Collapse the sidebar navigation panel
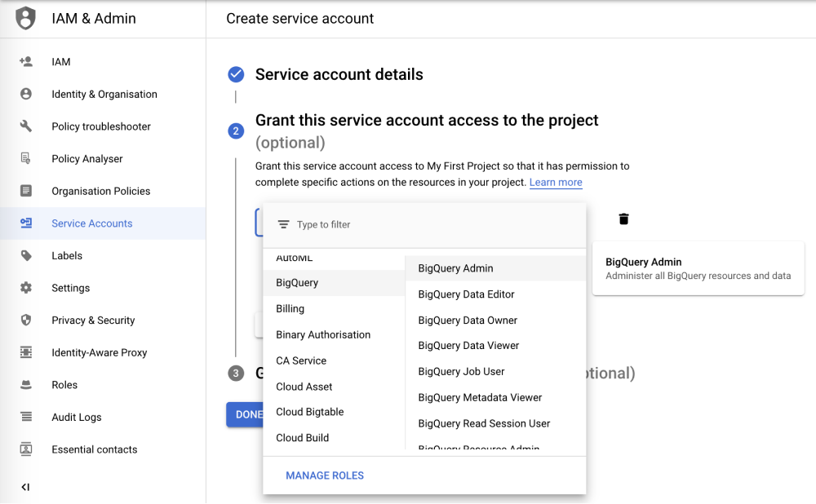The height and width of the screenshot is (504, 816). click(x=25, y=487)
